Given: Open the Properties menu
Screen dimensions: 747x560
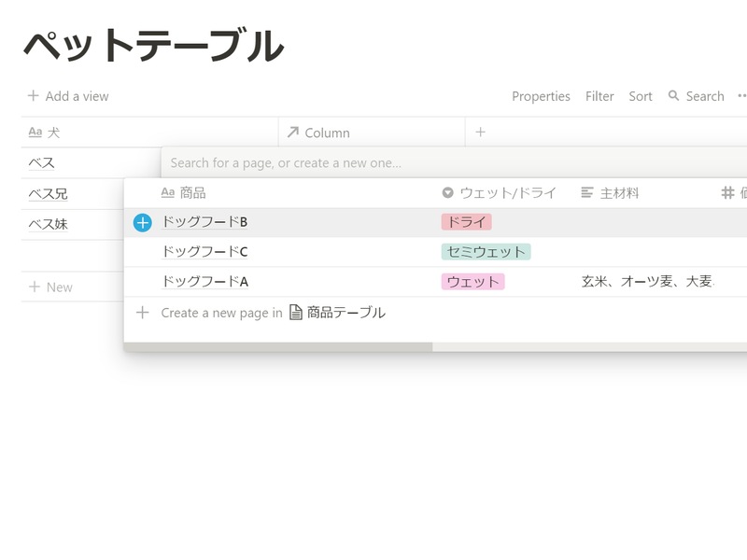Looking at the screenshot, I should [541, 96].
